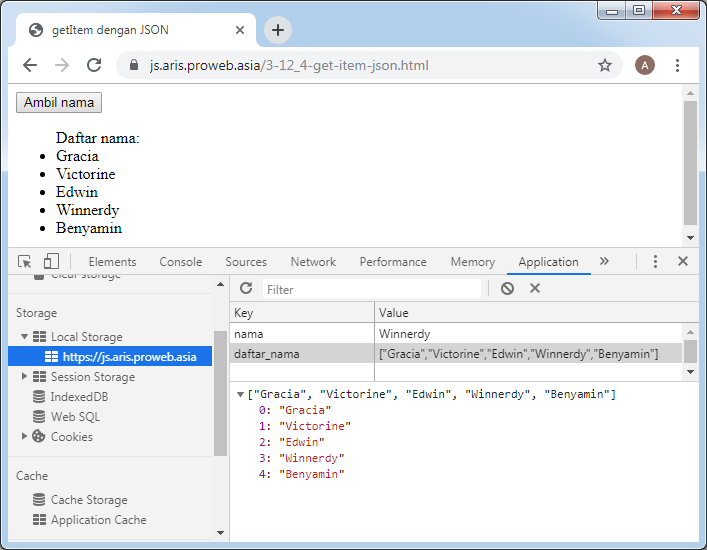Show more DevTools tabs
The height and width of the screenshot is (550, 707).
[604, 261]
